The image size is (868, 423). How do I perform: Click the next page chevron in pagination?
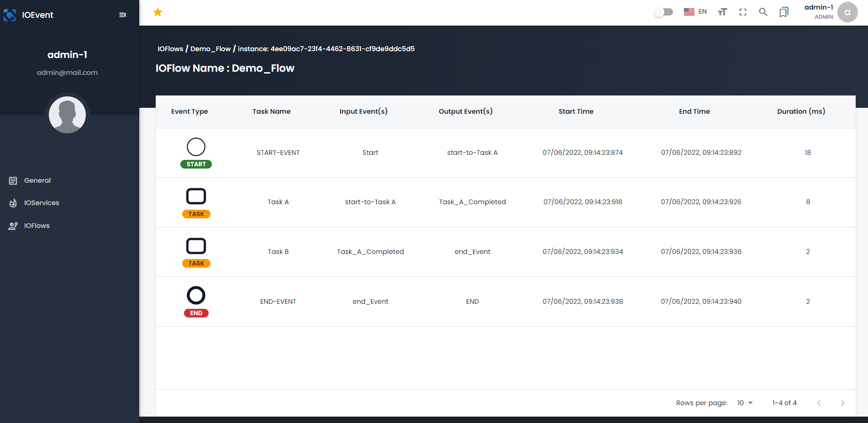842,403
